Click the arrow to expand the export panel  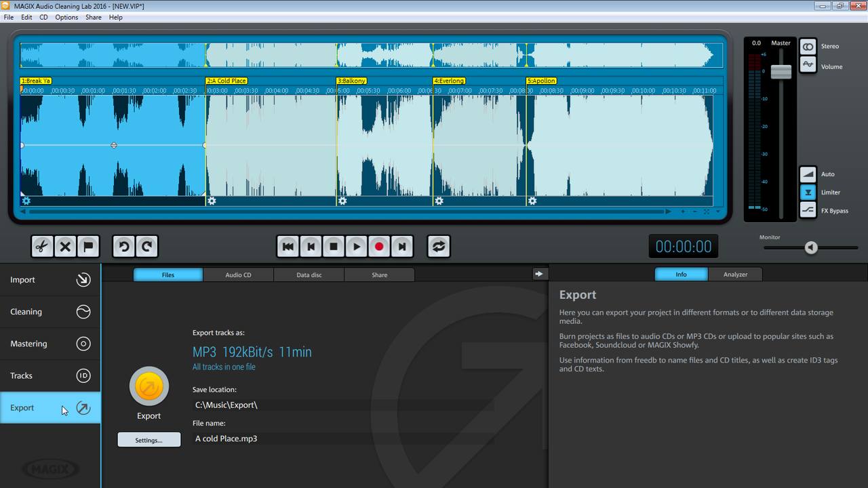coord(538,274)
